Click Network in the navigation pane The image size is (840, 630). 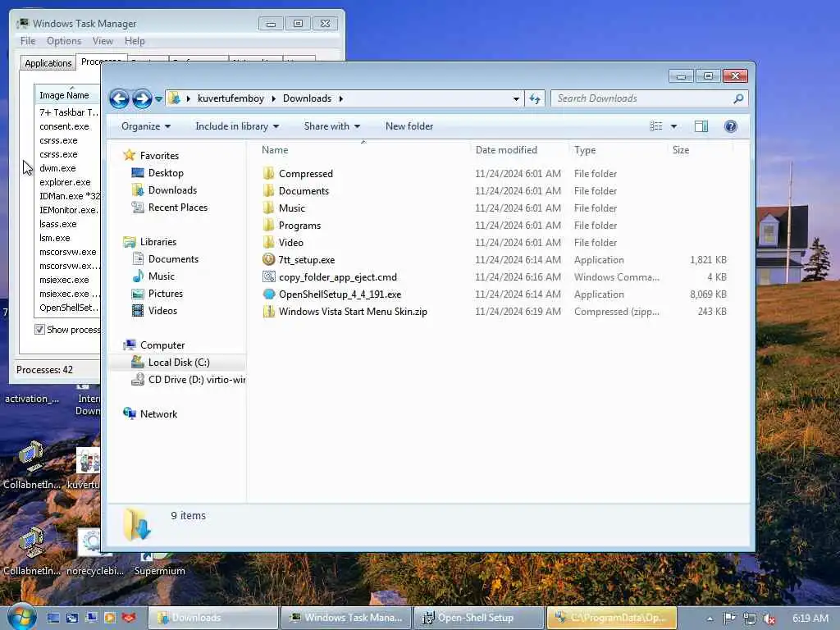point(158,413)
